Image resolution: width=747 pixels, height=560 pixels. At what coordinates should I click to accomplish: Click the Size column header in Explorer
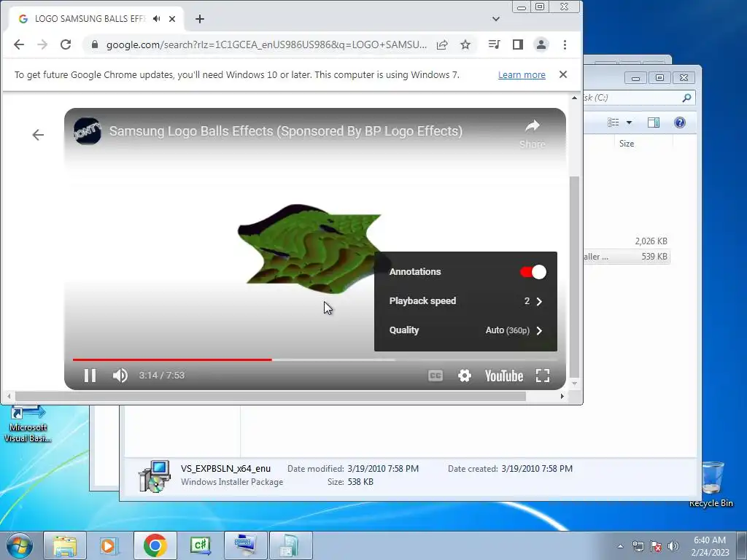[x=627, y=144]
